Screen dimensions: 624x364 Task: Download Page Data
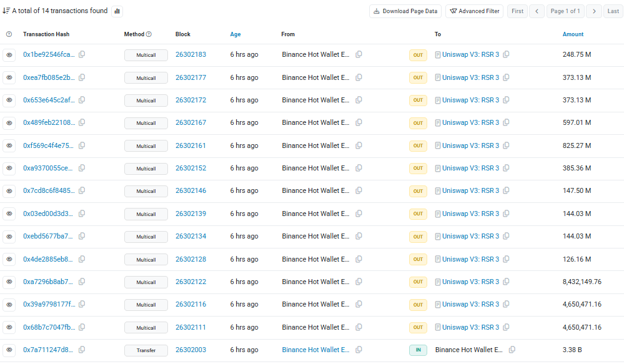405,11
